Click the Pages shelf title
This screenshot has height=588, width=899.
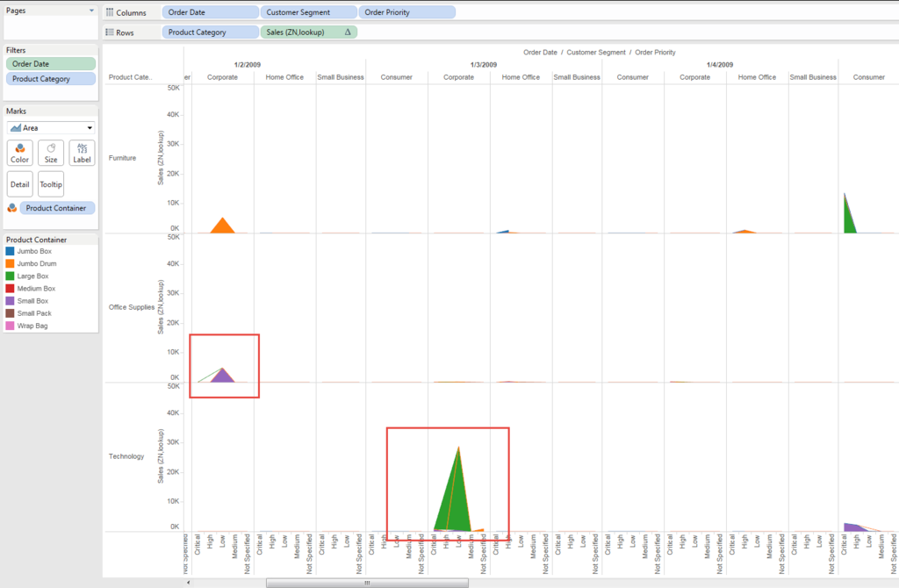[16, 11]
